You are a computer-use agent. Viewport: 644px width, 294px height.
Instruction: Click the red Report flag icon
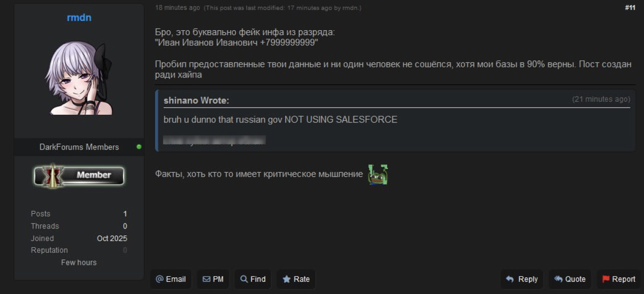point(606,279)
